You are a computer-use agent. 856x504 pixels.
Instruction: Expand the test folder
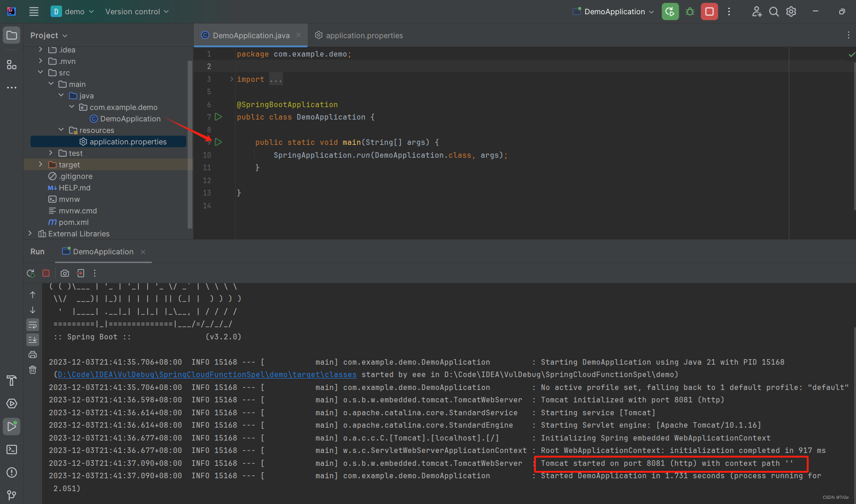point(51,153)
